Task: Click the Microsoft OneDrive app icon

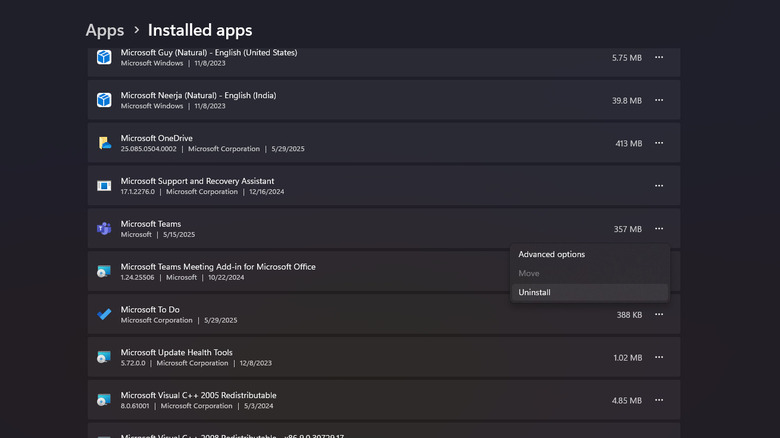Action: 104,143
